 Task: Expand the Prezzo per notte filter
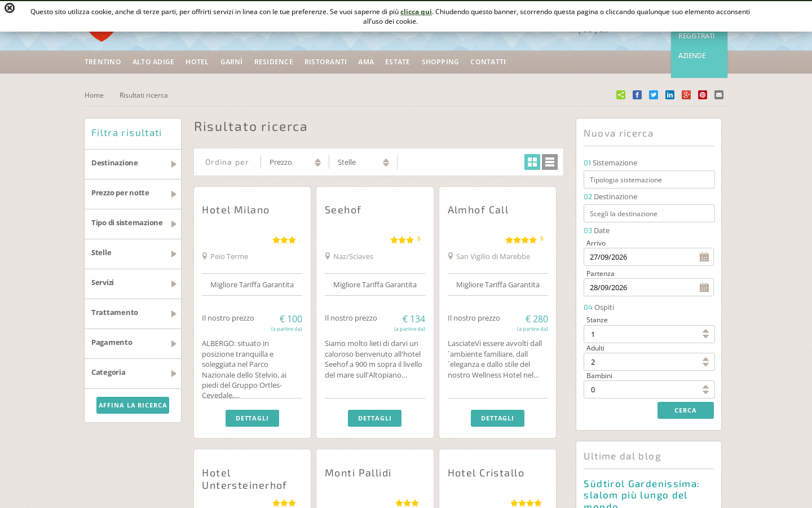coord(133,194)
